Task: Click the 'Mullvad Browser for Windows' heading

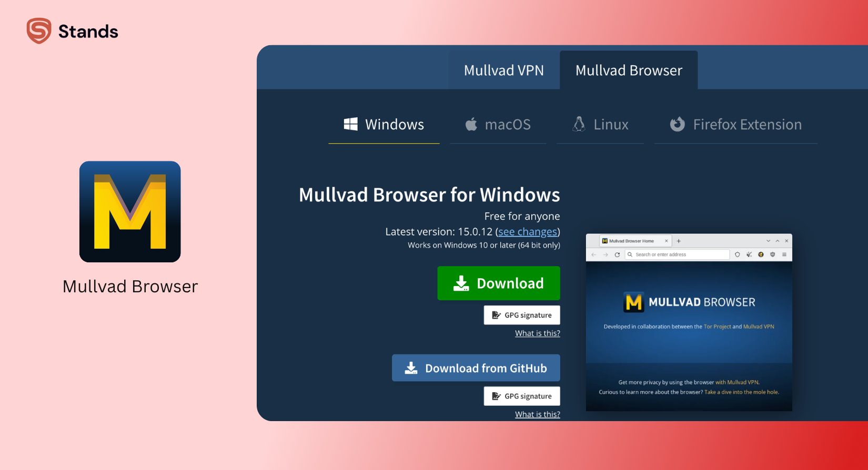Action: (x=429, y=195)
